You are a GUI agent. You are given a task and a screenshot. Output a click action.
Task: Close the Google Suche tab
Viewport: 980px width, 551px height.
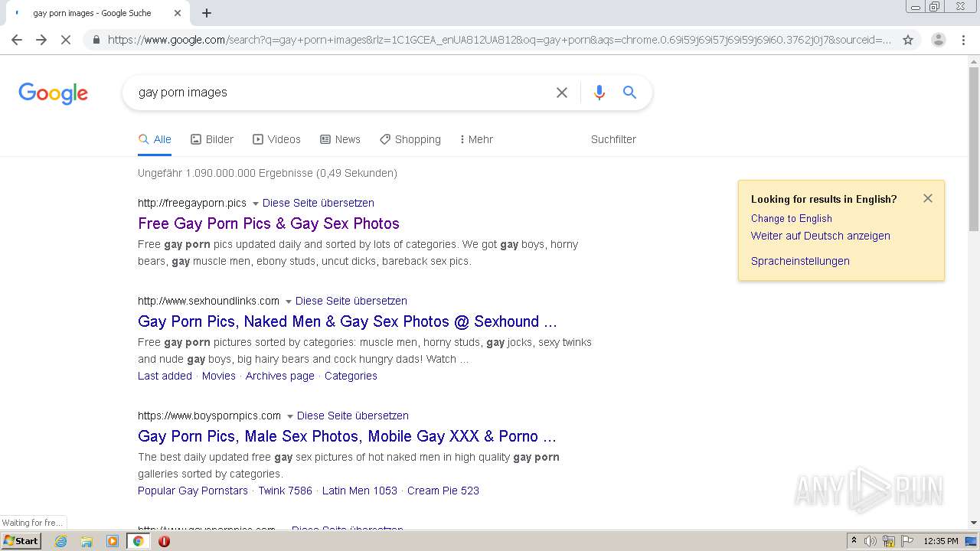(178, 13)
